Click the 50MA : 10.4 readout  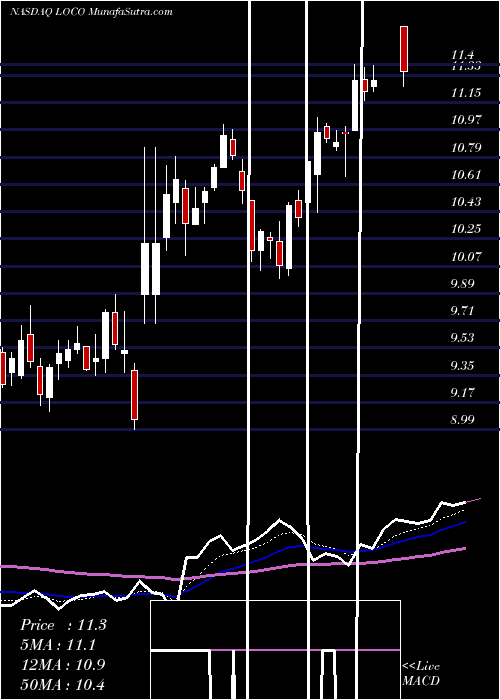tap(63, 685)
